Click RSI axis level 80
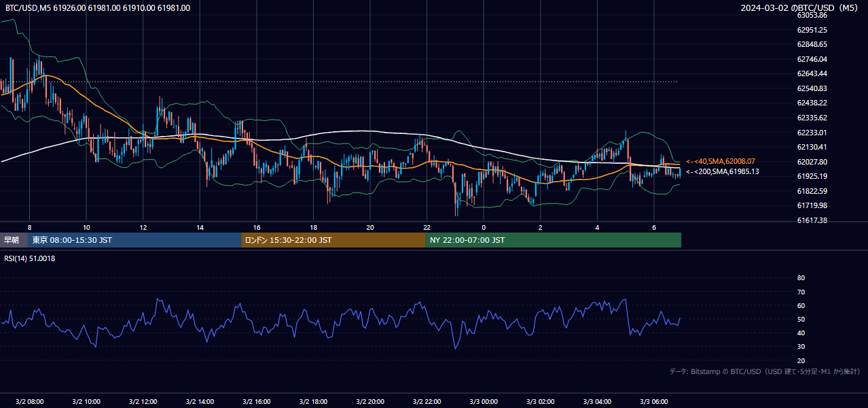The width and height of the screenshot is (868, 408). [801, 278]
